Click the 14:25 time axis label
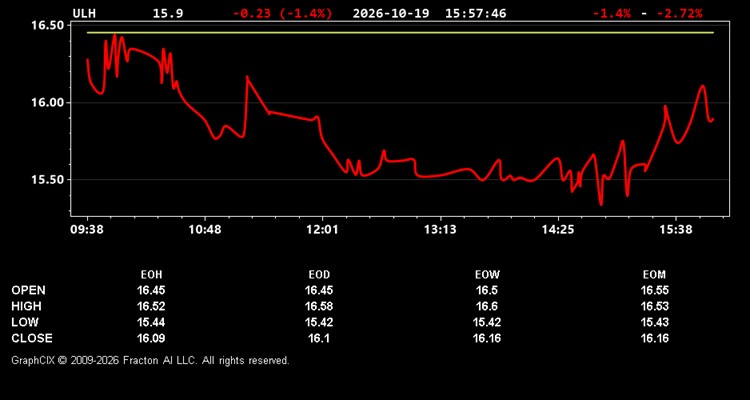 [x=558, y=230]
